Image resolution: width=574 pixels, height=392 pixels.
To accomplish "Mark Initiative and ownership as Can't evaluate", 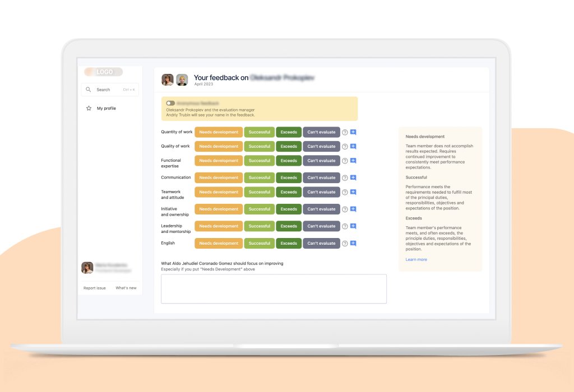I will (x=321, y=209).
